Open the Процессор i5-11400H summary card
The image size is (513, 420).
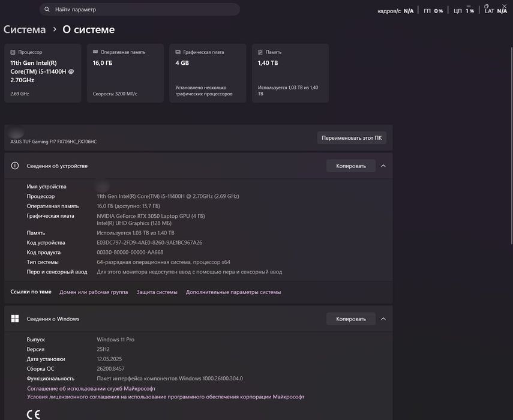(x=43, y=73)
